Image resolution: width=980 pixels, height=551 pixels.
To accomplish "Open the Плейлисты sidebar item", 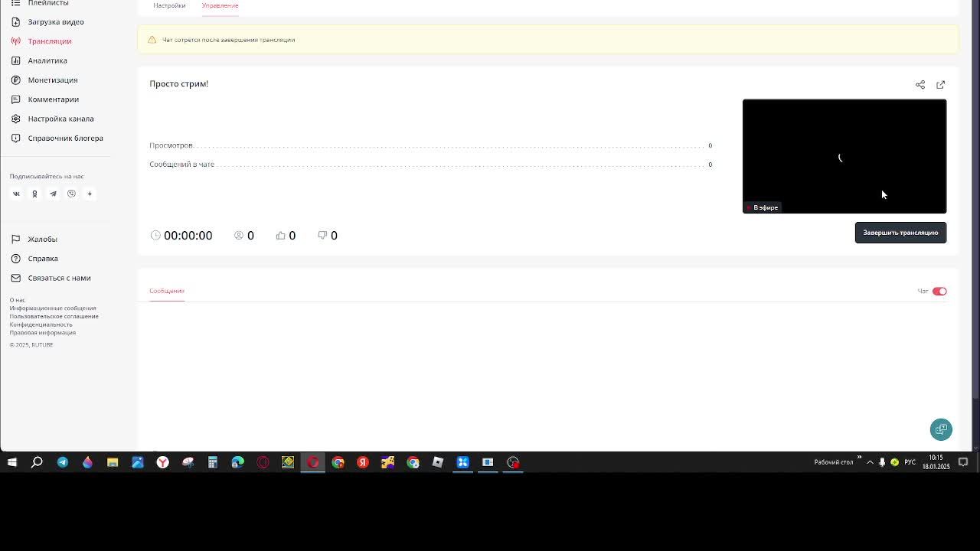I will pos(47,3).
